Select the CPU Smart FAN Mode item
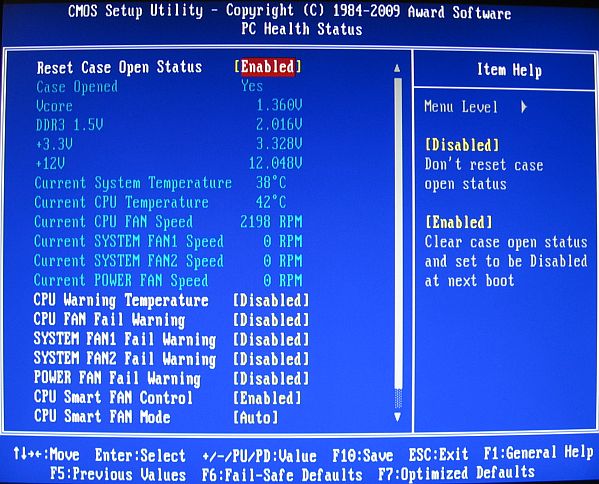This screenshot has height=484, width=599. [x=102, y=417]
